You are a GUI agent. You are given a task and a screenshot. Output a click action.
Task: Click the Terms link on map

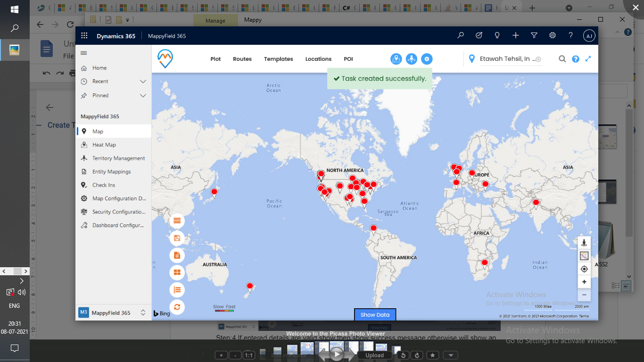(584, 316)
